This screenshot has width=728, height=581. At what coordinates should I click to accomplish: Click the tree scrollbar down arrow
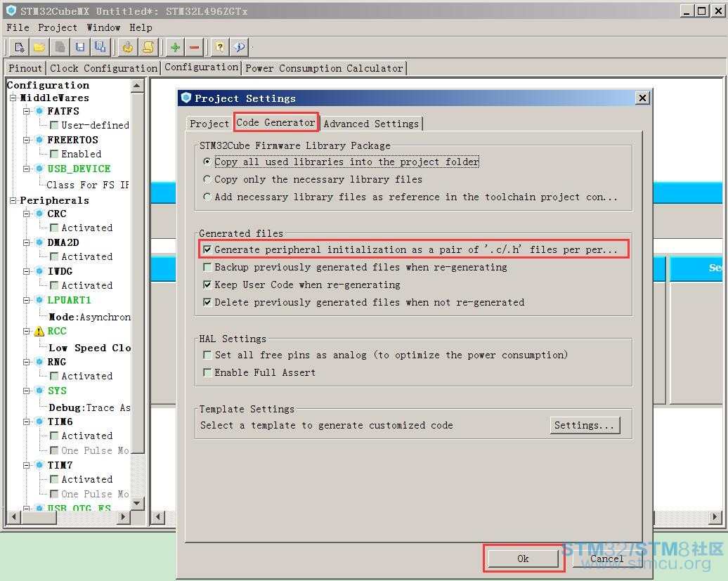point(137,503)
